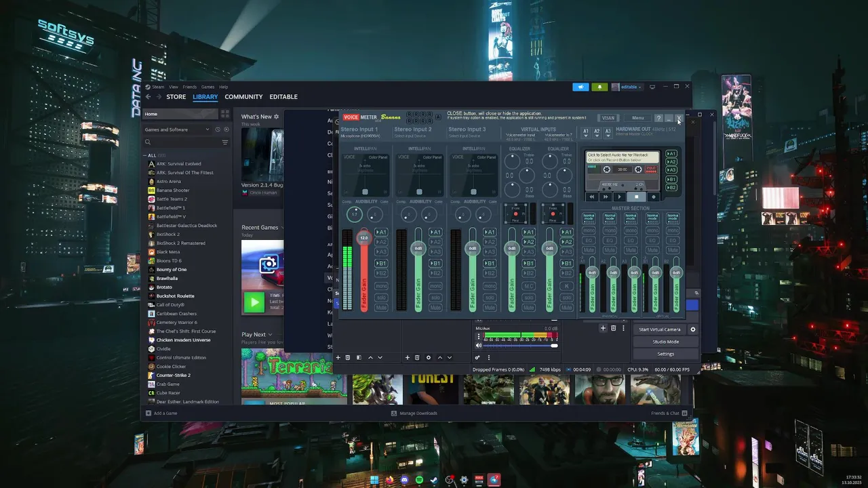Open OBS Settings button
Image resolution: width=868 pixels, height=488 pixels.
pyautogui.click(x=665, y=354)
